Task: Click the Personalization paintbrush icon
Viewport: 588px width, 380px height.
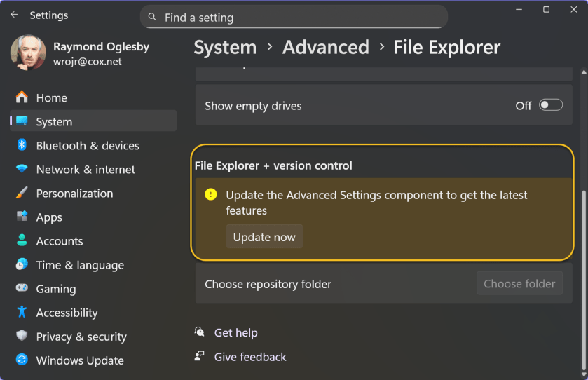Action: (x=22, y=193)
